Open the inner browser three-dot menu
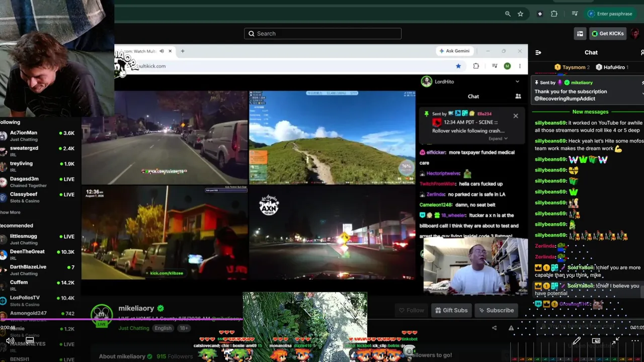644x362 pixels. tap(520, 66)
